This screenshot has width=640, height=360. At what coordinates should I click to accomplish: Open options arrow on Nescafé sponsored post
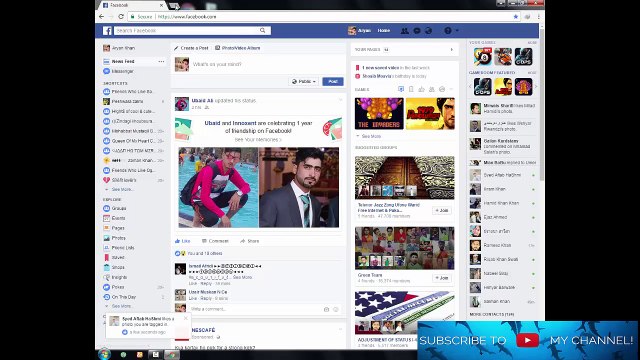click(x=340, y=329)
